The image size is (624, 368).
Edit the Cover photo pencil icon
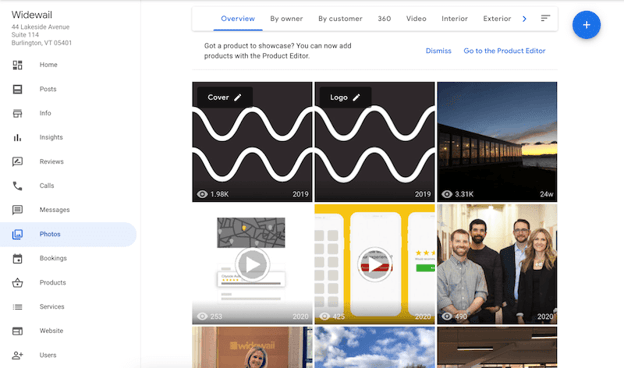(x=238, y=97)
